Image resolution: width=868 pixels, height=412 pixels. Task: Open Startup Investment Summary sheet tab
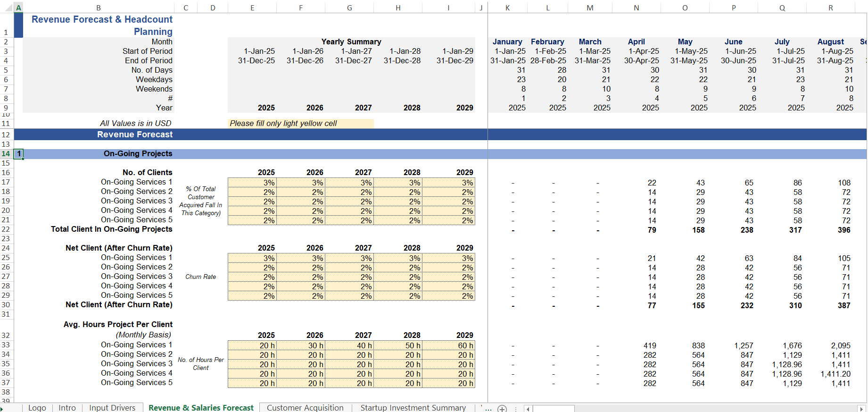coord(413,408)
